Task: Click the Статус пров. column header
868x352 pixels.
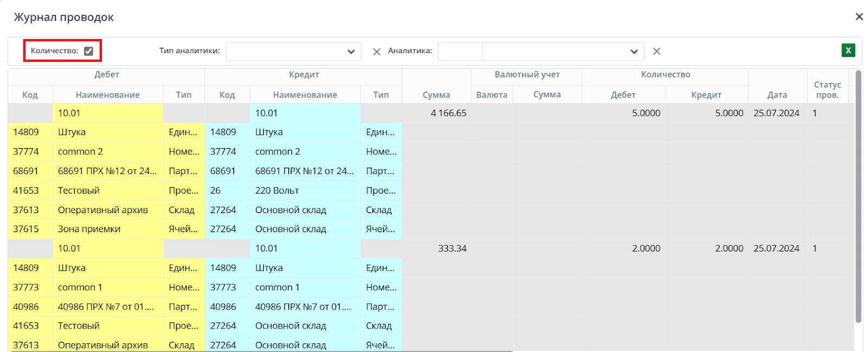Action: (x=827, y=89)
